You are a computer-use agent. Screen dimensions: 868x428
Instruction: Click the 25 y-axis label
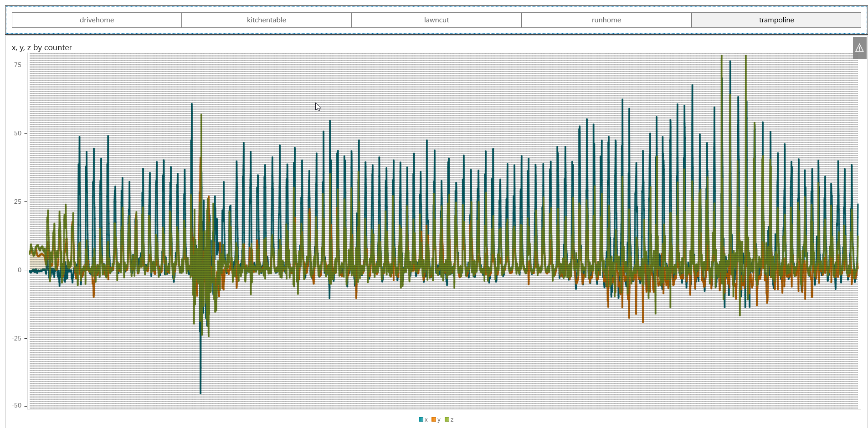[18, 201]
